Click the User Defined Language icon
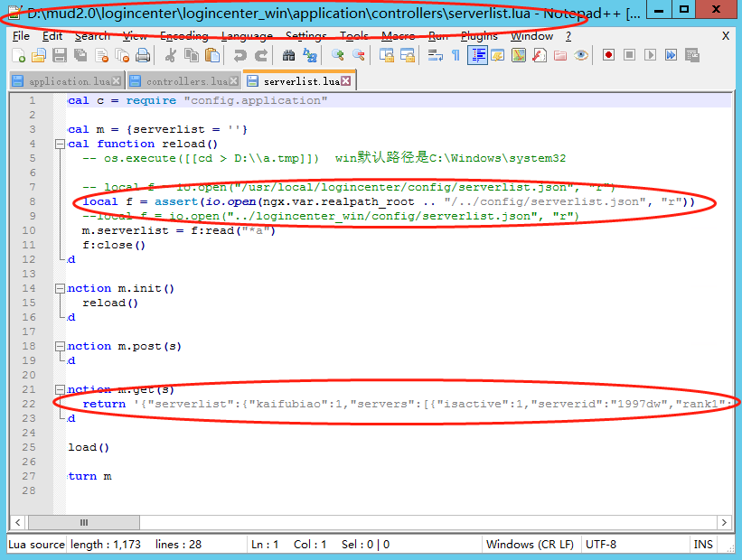The width and height of the screenshot is (742, 560). pyautogui.click(x=498, y=55)
